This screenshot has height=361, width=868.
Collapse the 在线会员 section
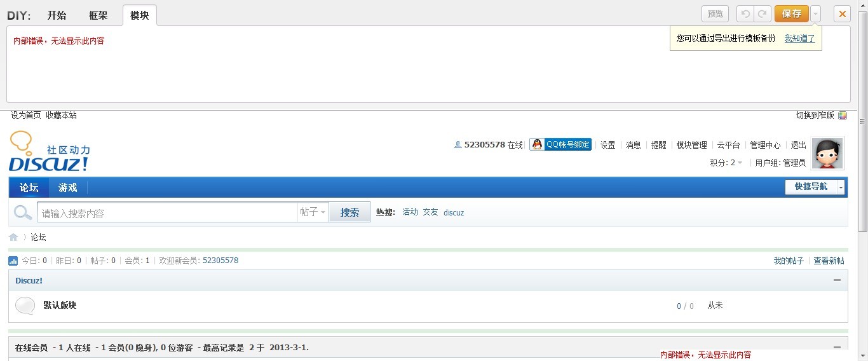(x=837, y=348)
